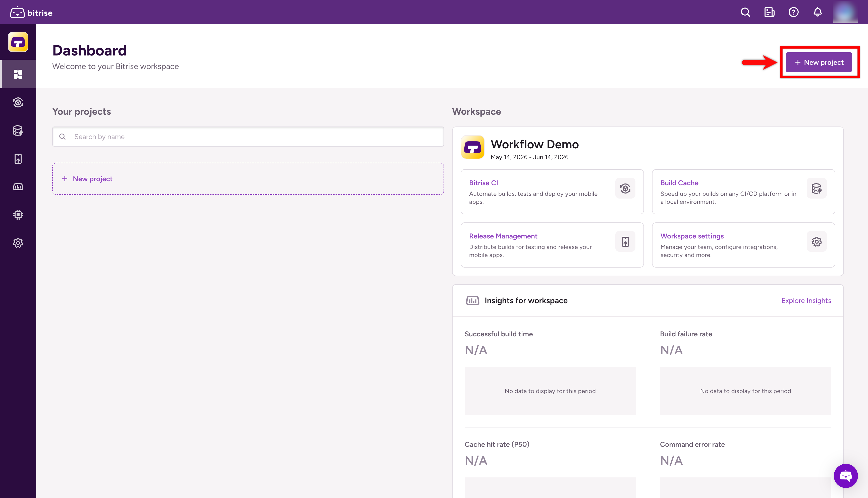Screen dimensions: 868x498
Task: Open the Explore Insights link
Action: [806, 300]
